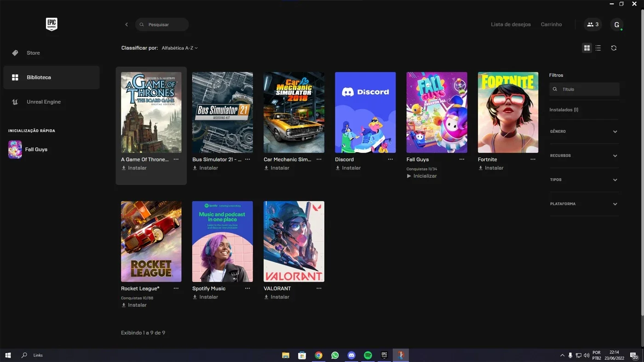
Task: Go back using the left arrow
Action: 126,24
